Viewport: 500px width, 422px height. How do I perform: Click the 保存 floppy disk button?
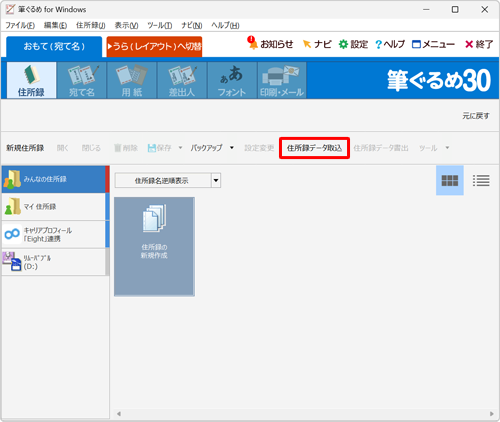160,148
